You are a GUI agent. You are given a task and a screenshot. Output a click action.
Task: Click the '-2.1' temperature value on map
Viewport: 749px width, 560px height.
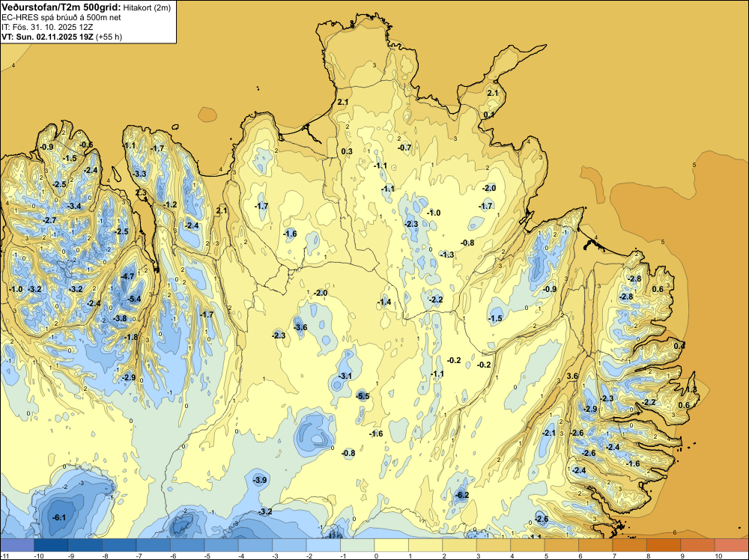point(549,433)
